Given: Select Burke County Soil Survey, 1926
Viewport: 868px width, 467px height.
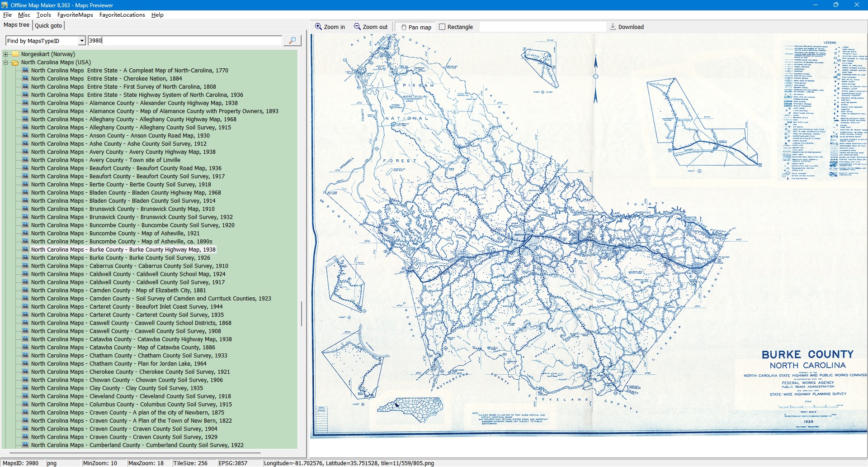Looking at the screenshot, I should [x=120, y=258].
